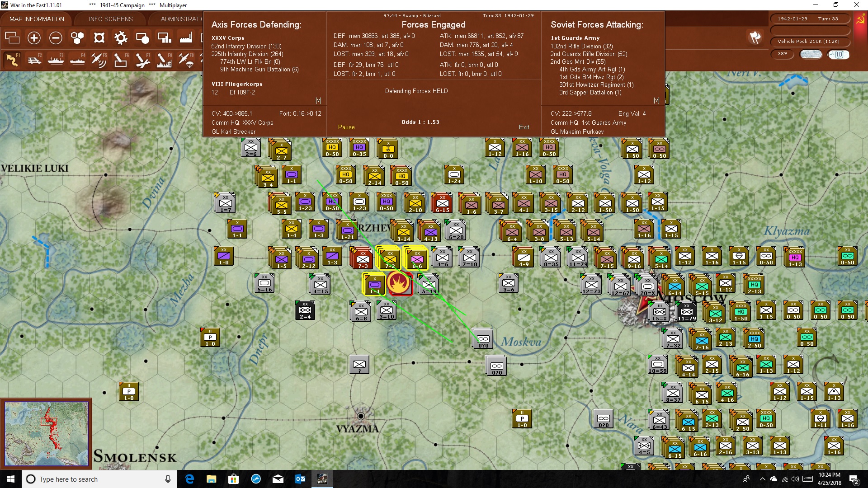Select the highlighted 7-2 unit counter

[x=390, y=259]
